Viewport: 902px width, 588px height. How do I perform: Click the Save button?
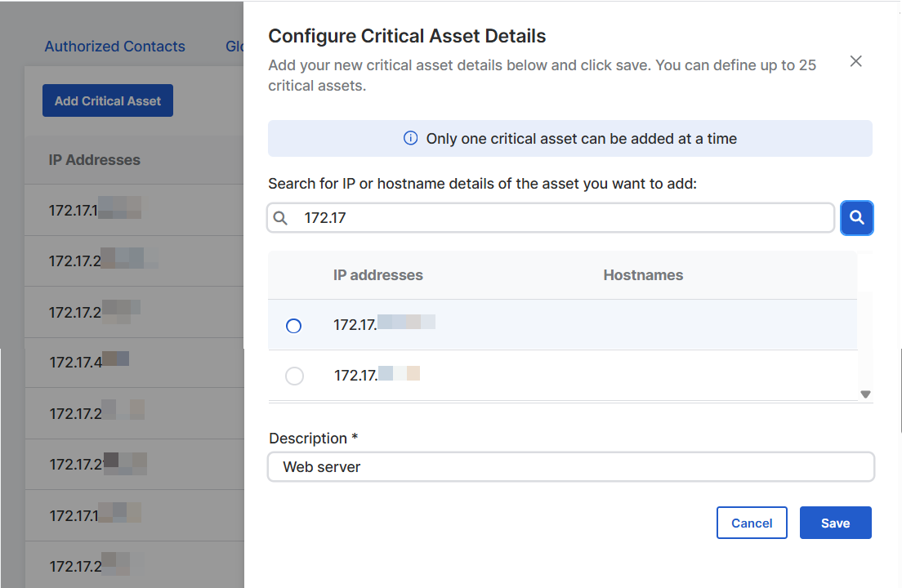[835, 523]
